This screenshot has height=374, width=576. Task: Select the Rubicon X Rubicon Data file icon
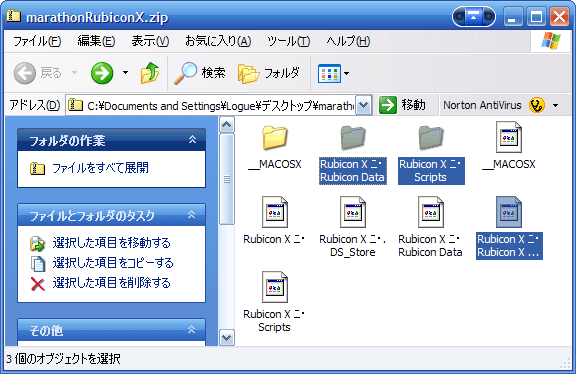pos(431,212)
